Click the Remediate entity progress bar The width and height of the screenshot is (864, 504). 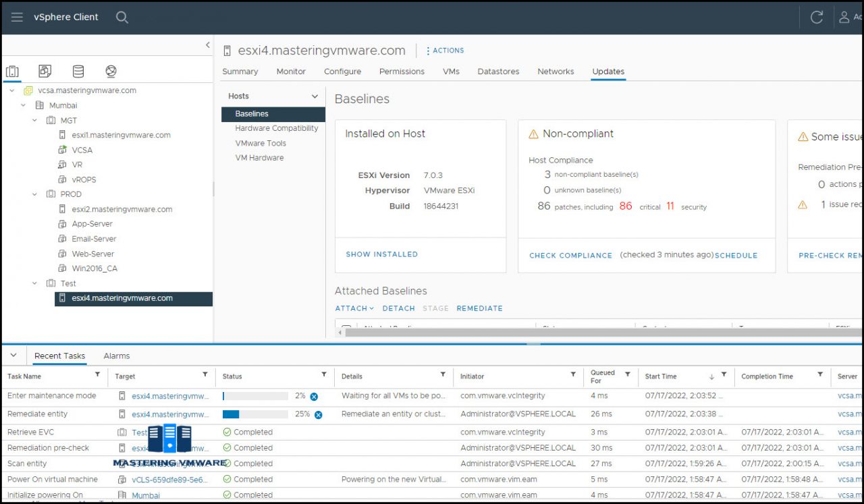click(x=256, y=414)
